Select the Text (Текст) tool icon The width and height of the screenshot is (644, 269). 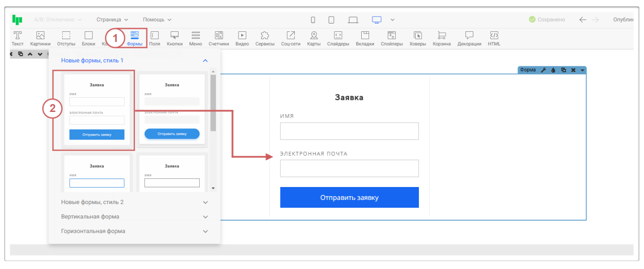click(18, 35)
